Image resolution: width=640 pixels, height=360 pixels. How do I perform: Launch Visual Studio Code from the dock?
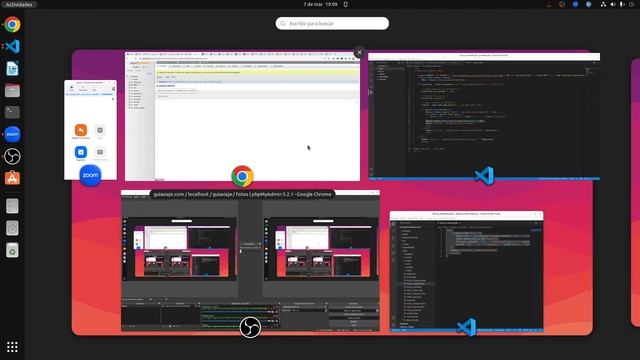tap(12, 47)
